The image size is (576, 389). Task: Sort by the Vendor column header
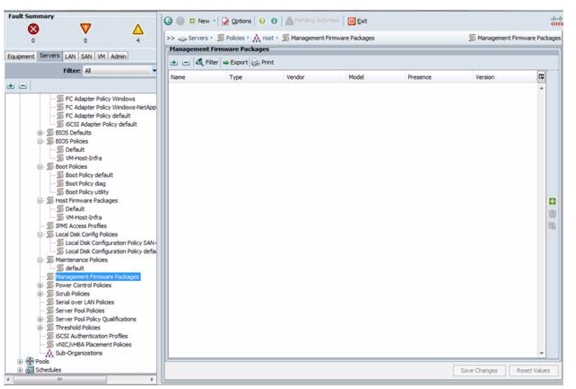pyautogui.click(x=295, y=77)
